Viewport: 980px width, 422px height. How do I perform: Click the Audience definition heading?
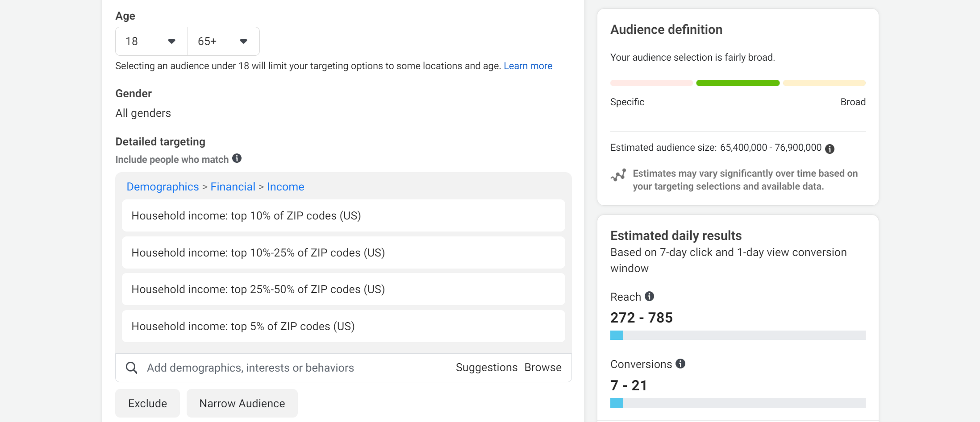point(666,29)
